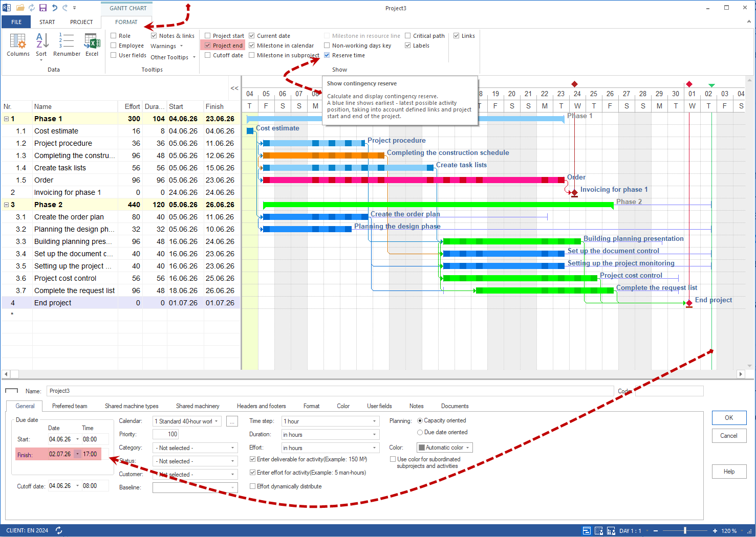Open the quick access toolbar customize arrow
Viewport: 756px width, 537px height.
(75, 8)
